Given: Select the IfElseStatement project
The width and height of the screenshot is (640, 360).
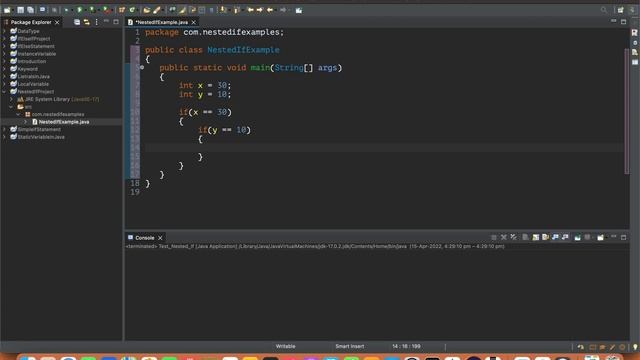Looking at the screenshot, I should (36, 47).
